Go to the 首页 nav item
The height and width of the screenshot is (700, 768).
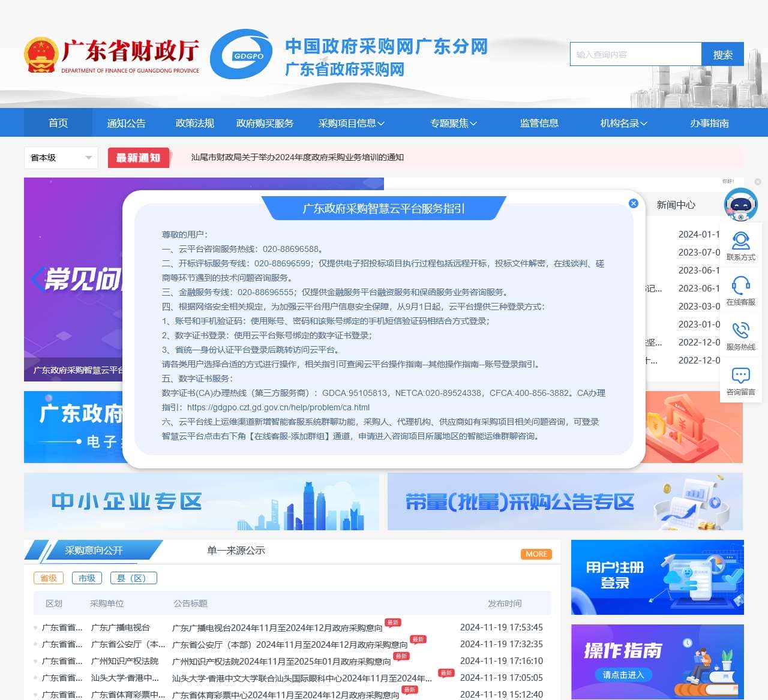[58, 123]
